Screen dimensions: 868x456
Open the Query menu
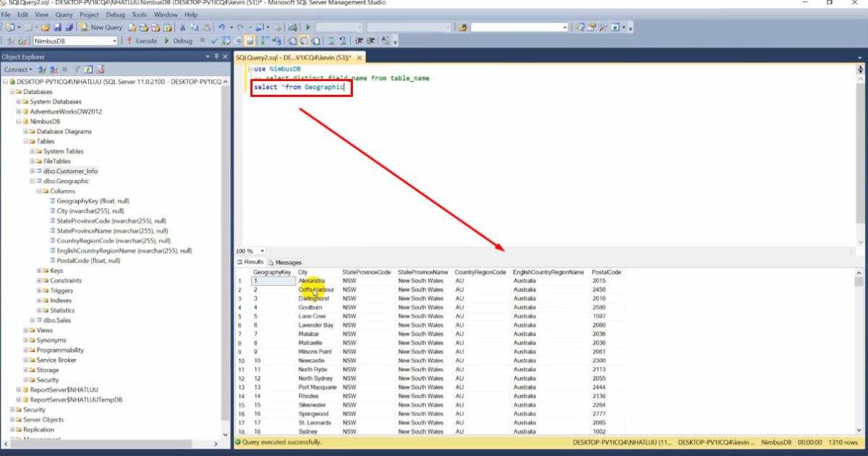pos(64,14)
